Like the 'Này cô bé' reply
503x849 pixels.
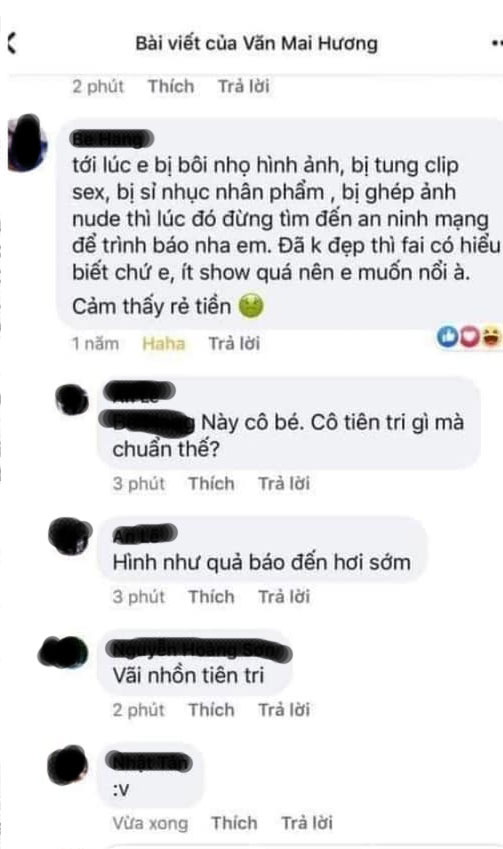point(211,483)
